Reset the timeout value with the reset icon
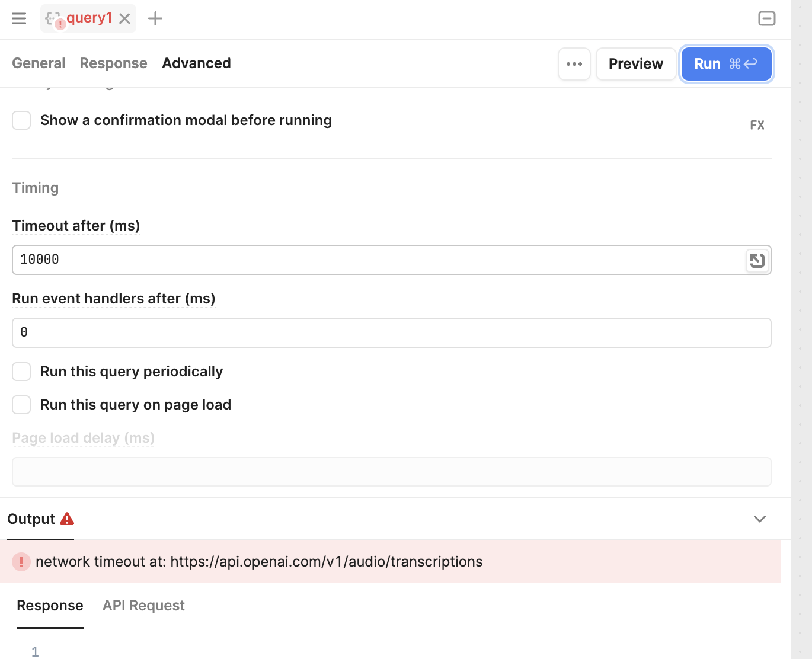Image resolution: width=812 pixels, height=659 pixels. tap(757, 260)
